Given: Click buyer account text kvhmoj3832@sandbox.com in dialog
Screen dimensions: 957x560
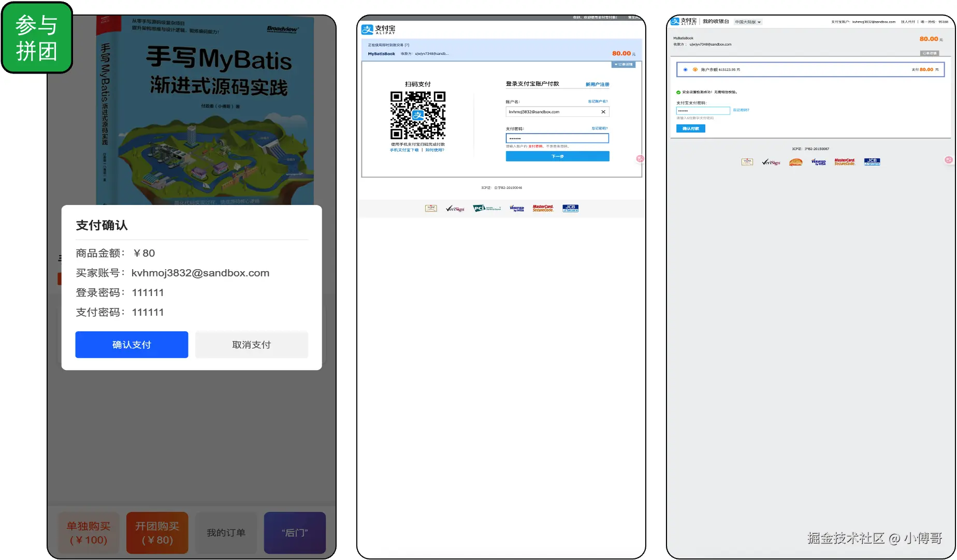Looking at the screenshot, I should click(200, 273).
